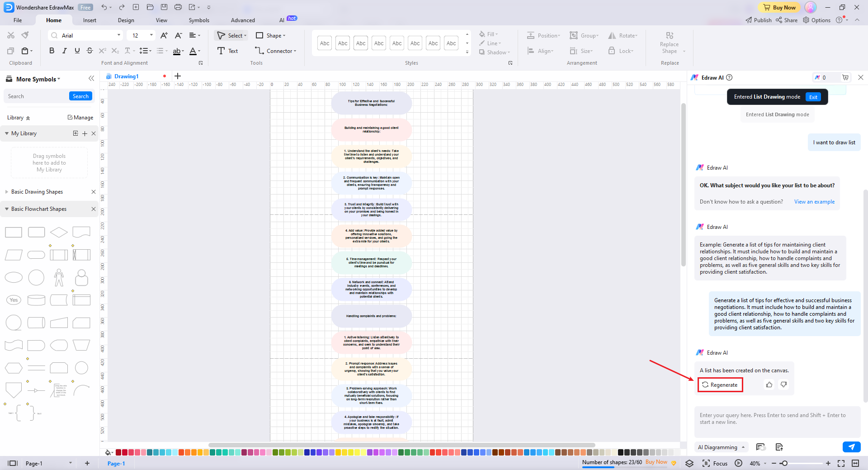Click the Bold formatting icon
Viewport: 868px width, 470px height.
[52, 51]
